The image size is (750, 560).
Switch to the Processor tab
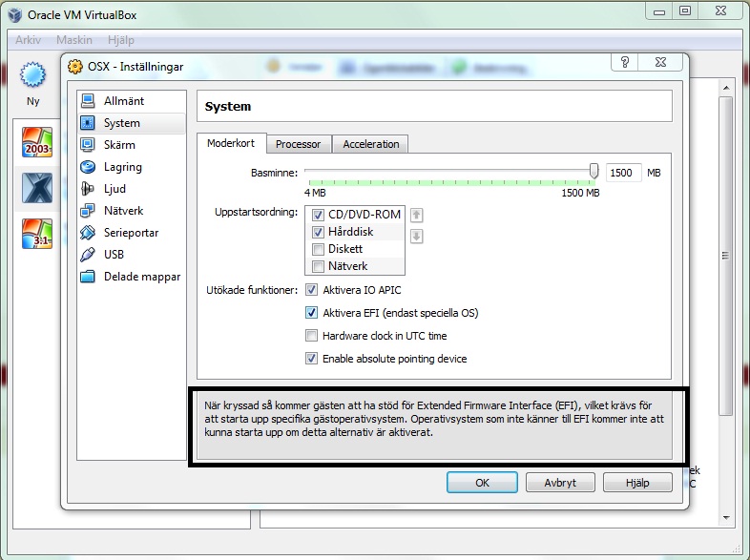[299, 144]
